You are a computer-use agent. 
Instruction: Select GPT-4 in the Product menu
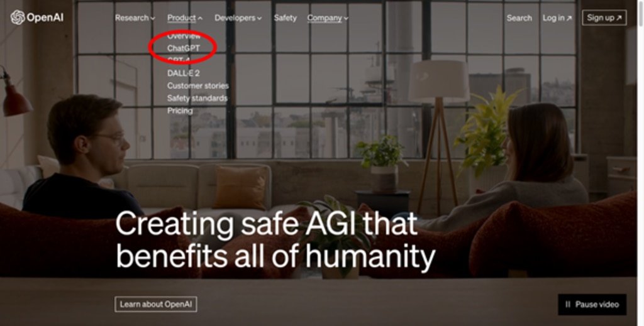[x=178, y=61]
